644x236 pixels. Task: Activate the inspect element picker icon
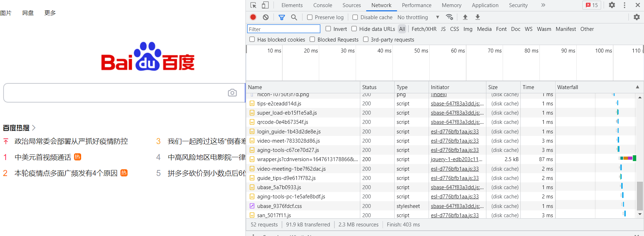point(253,5)
